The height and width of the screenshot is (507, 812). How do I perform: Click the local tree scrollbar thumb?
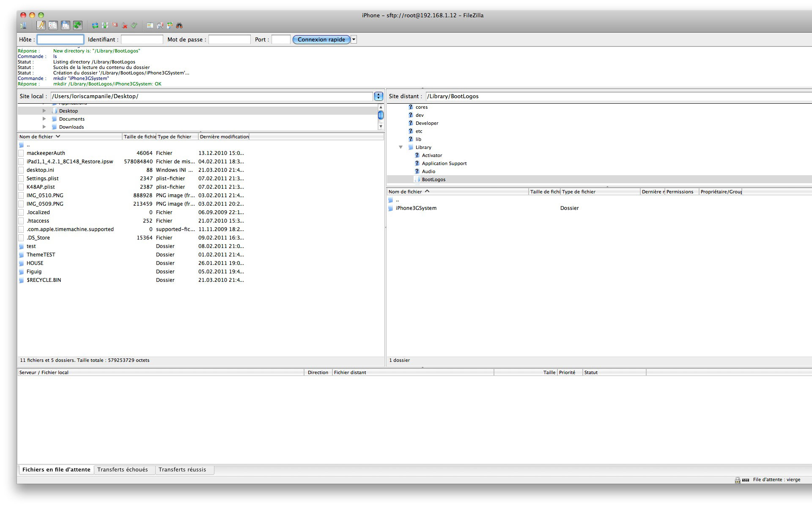tap(381, 115)
